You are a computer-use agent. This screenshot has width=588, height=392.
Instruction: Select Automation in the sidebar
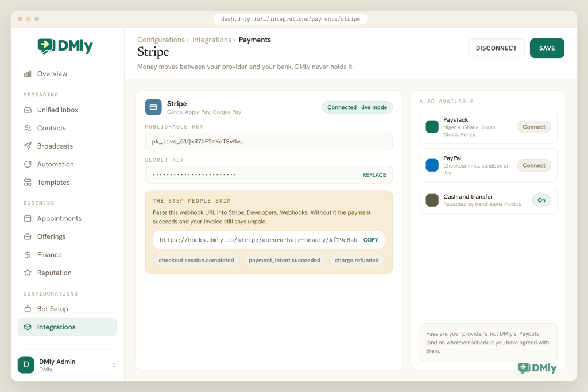[68, 164]
